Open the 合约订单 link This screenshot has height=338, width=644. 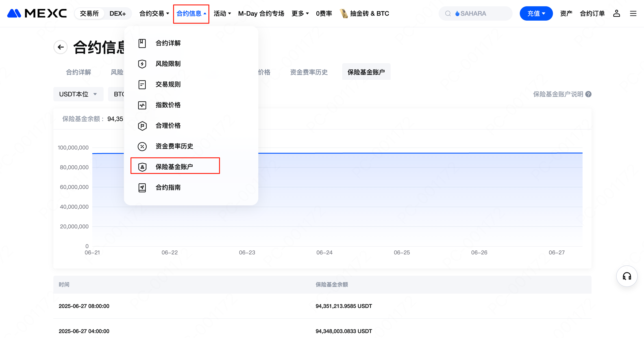pos(592,13)
